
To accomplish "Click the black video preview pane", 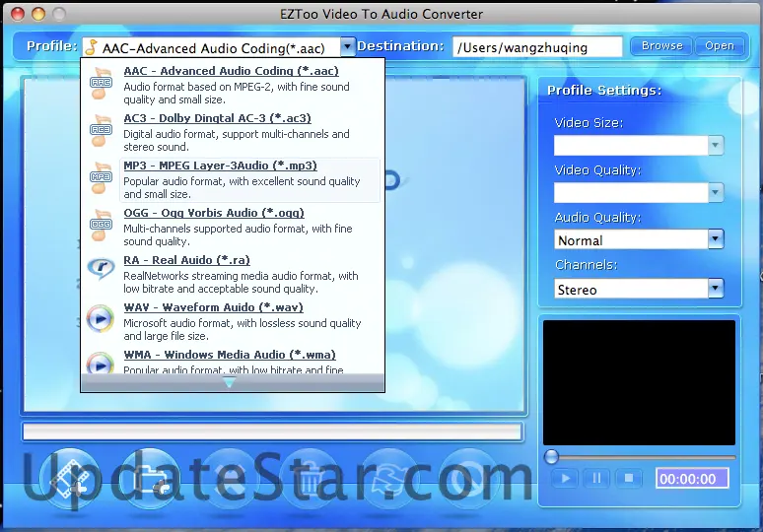I will pos(639,382).
